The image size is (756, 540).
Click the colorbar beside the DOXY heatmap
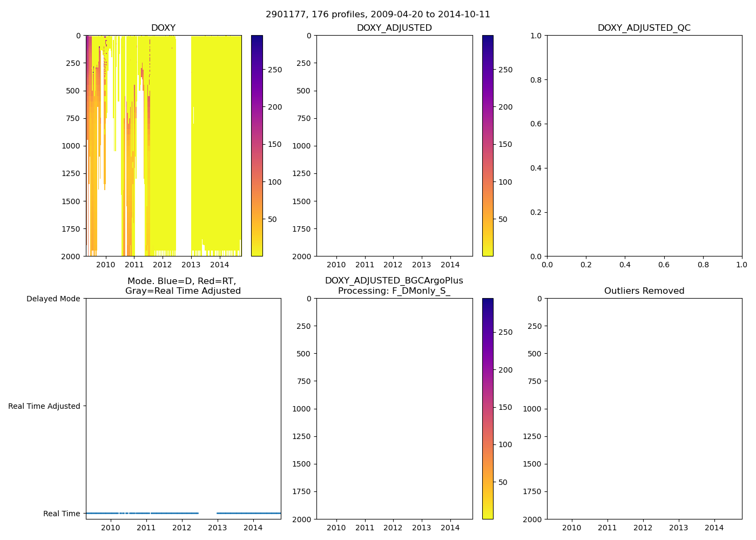(x=257, y=146)
